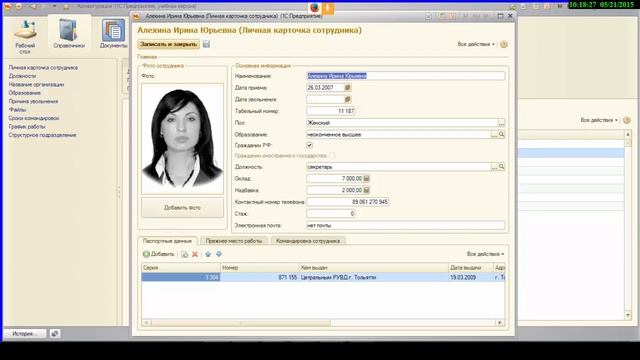Open Файлы link in sidebar

[17, 110]
